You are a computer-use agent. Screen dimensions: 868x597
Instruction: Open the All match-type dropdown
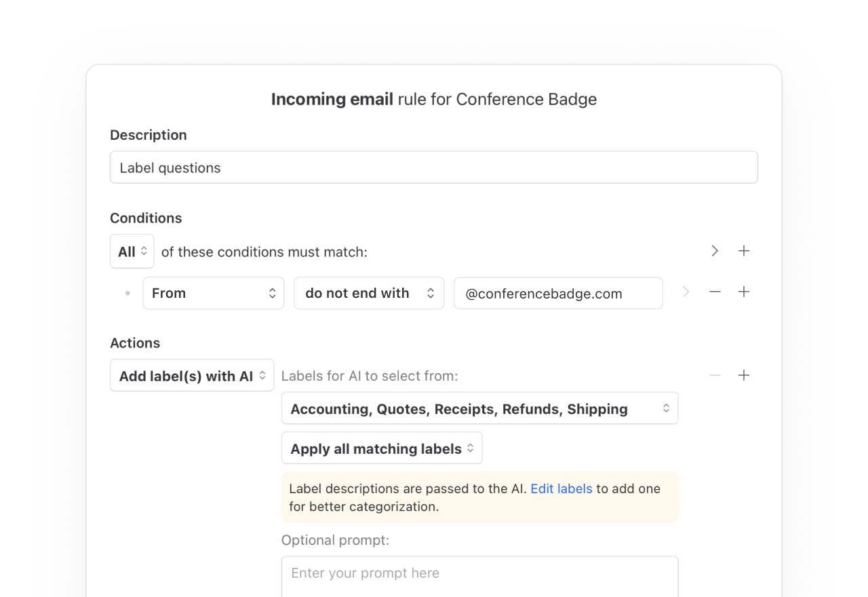coord(132,252)
